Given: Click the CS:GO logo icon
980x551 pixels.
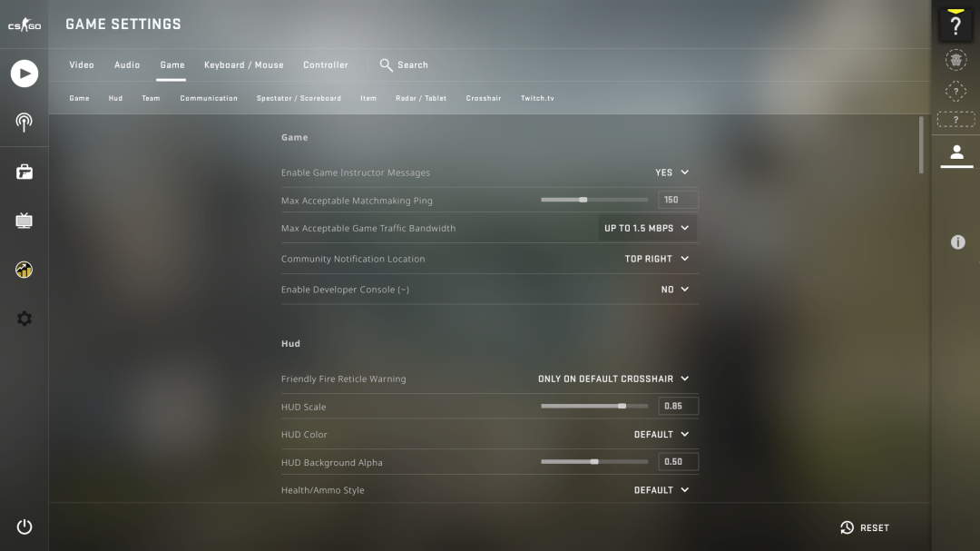Looking at the screenshot, I should click(x=24, y=25).
